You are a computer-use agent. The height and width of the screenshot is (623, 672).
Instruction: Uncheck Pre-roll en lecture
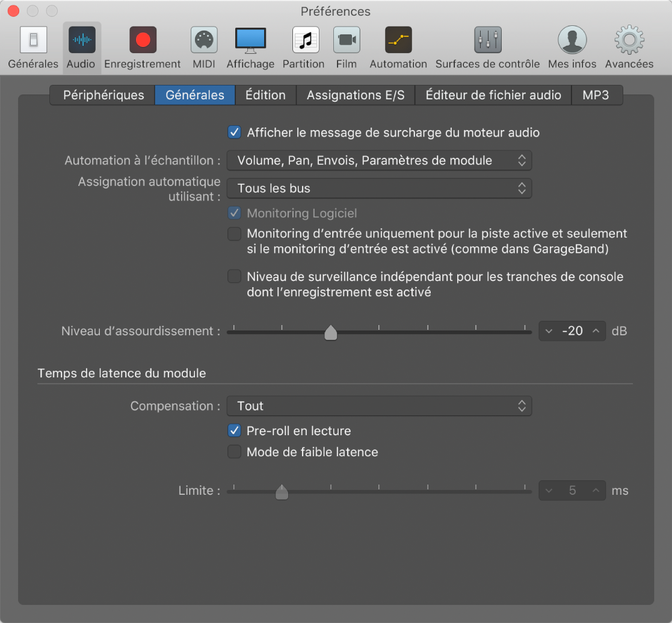234,431
